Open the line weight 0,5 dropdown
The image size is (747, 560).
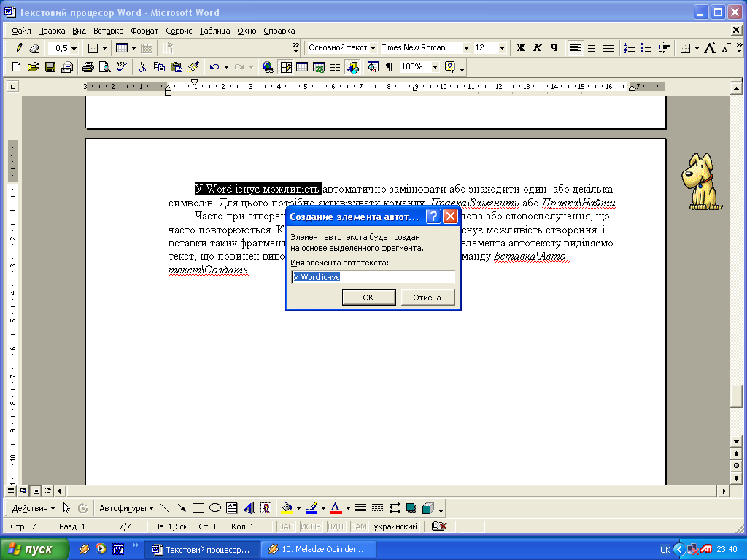pos(74,48)
